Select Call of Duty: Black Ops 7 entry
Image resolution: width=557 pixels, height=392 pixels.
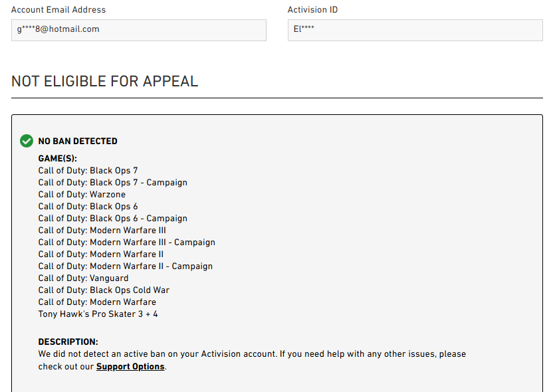click(88, 171)
